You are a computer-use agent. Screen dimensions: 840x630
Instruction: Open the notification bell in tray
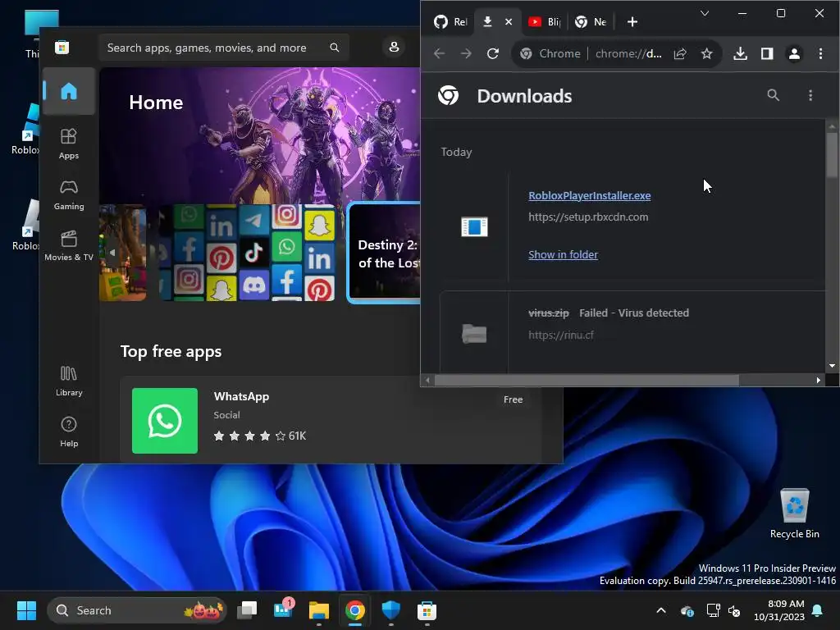click(818, 610)
